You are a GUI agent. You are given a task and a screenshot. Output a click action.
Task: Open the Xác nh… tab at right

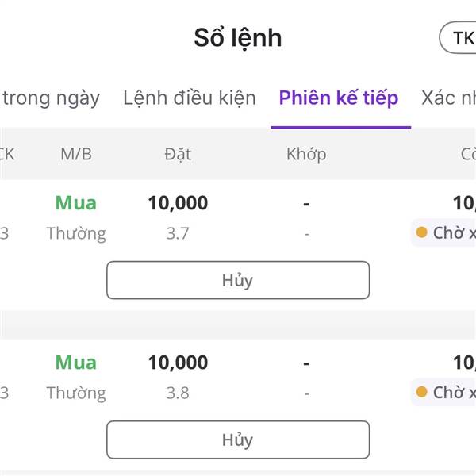449,98
